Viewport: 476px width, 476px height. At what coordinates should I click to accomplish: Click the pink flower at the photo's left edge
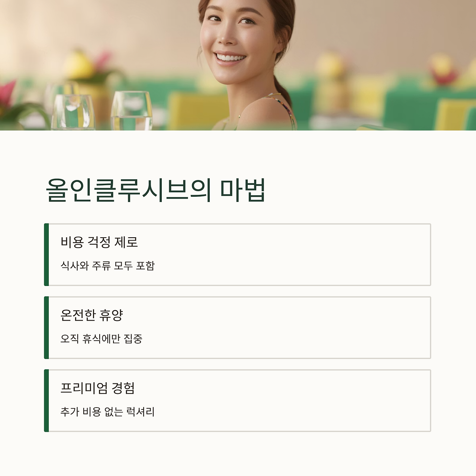coord(7,94)
